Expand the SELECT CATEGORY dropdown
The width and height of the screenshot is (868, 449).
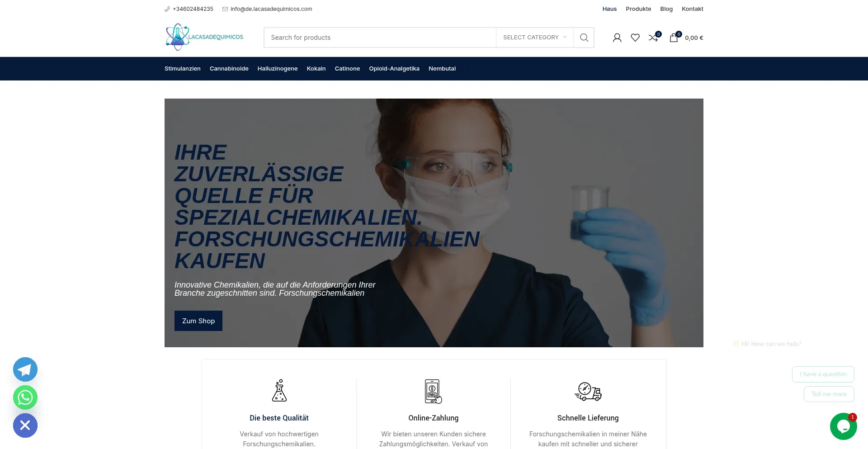click(x=534, y=38)
